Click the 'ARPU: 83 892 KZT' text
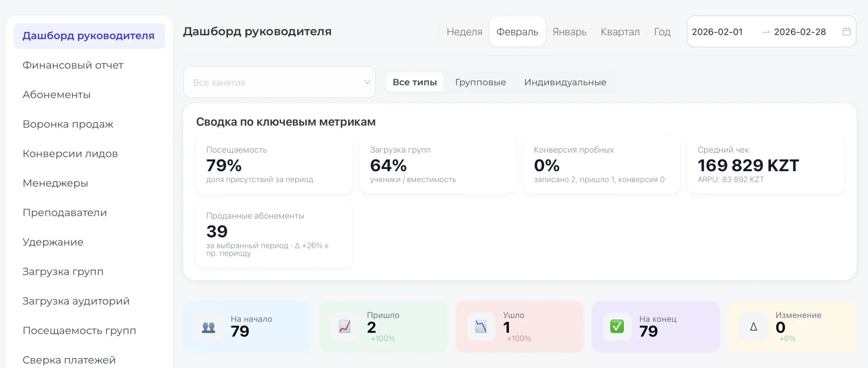Viewport: 868px width, 368px height. coord(731,180)
